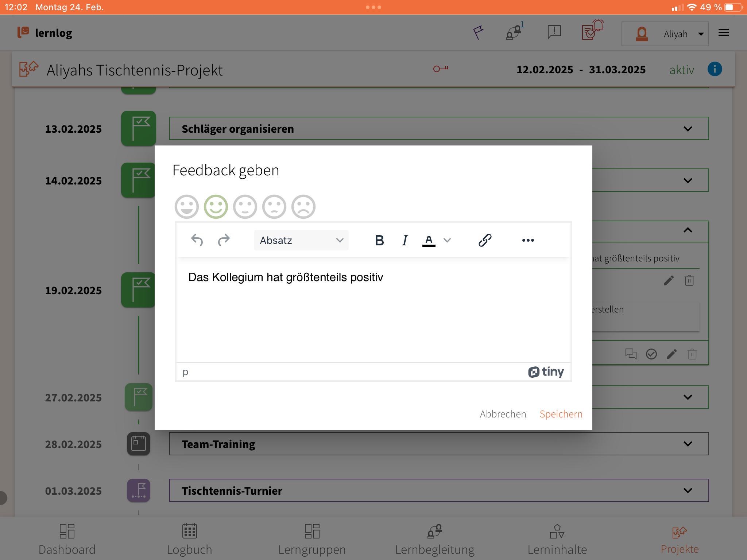Screen dimensions: 747x560
Task: Expand the 27.02.2025 entry chevron
Action: 688,397
